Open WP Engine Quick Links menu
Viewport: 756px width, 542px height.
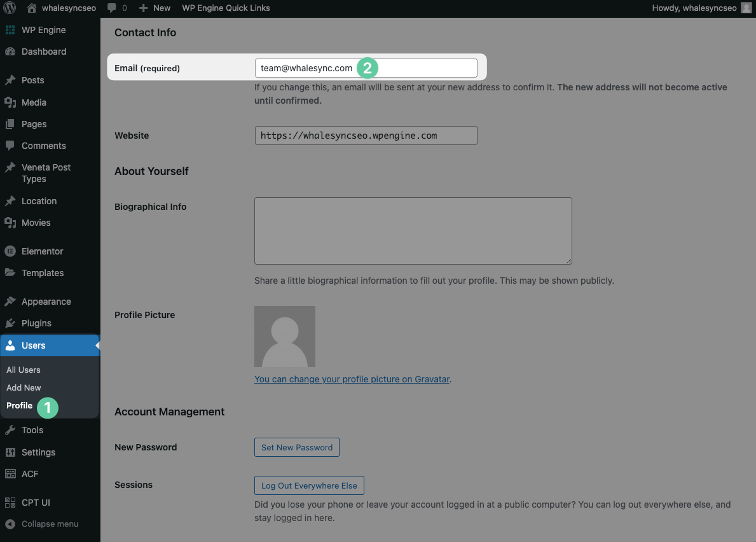pos(226,8)
